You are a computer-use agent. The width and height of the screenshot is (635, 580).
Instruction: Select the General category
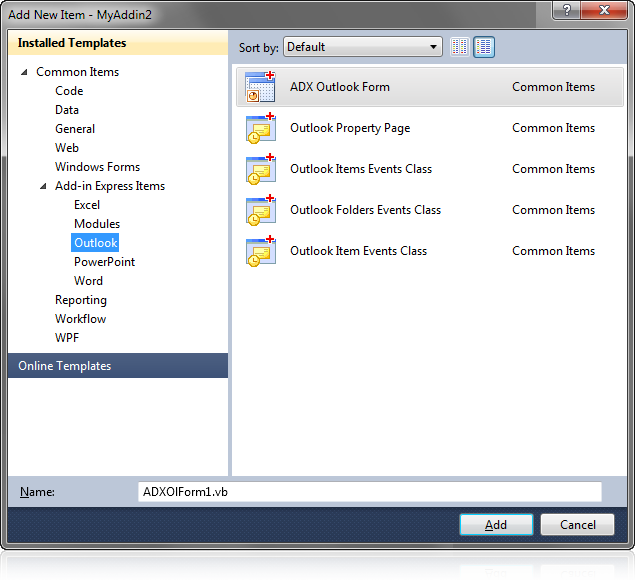tap(75, 129)
